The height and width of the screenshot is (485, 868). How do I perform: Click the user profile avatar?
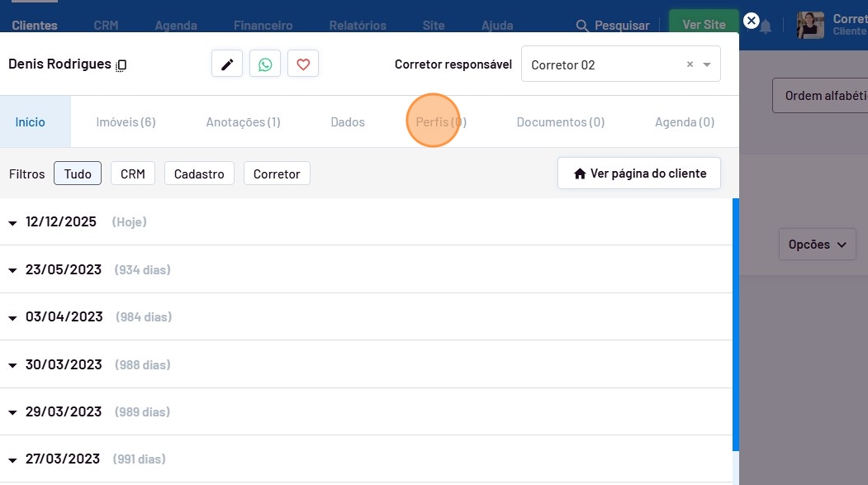(810, 25)
